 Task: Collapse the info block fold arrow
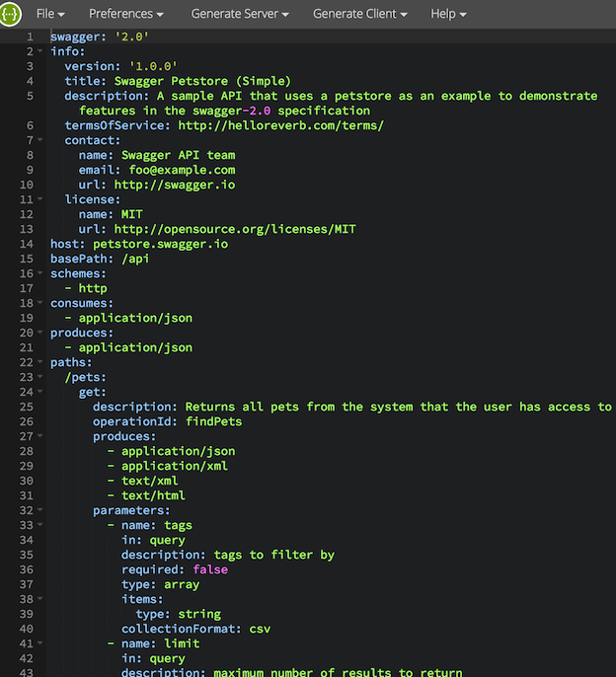[40, 51]
